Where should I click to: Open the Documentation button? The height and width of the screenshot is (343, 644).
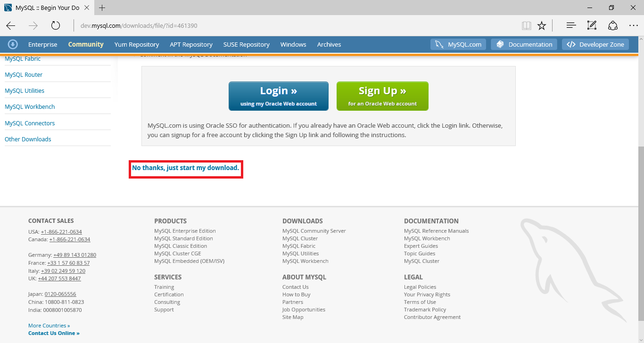pos(524,44)
